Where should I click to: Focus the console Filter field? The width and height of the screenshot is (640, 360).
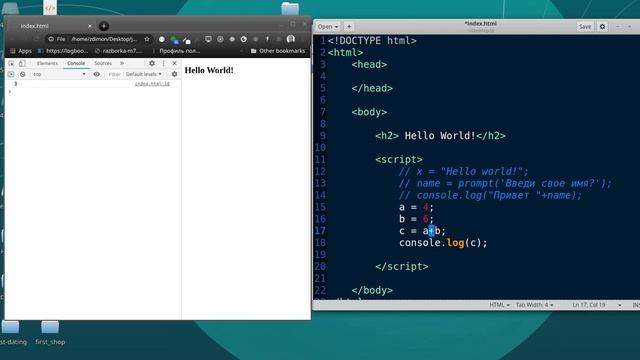click(114, 74)
